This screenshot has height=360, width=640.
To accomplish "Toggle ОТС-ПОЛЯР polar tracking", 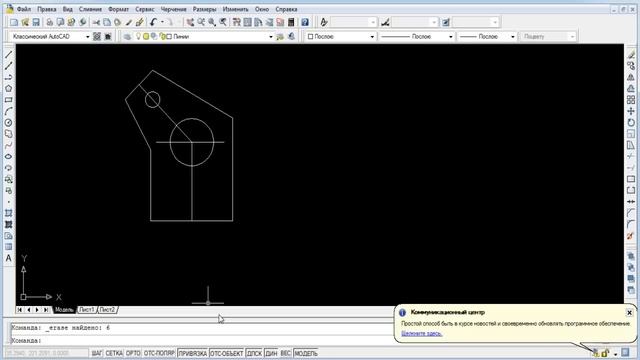I will [x=159, y=353].
